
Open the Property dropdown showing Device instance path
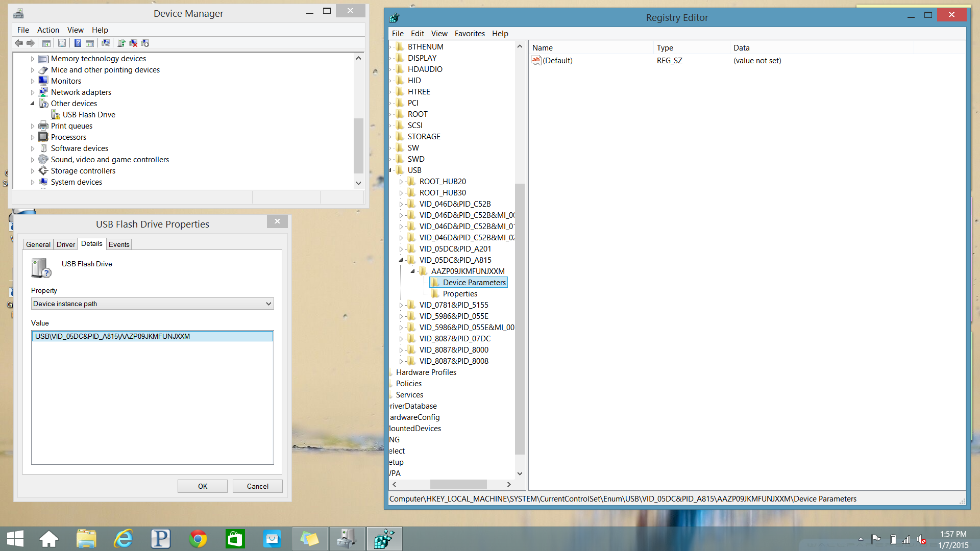pos(152,304)
